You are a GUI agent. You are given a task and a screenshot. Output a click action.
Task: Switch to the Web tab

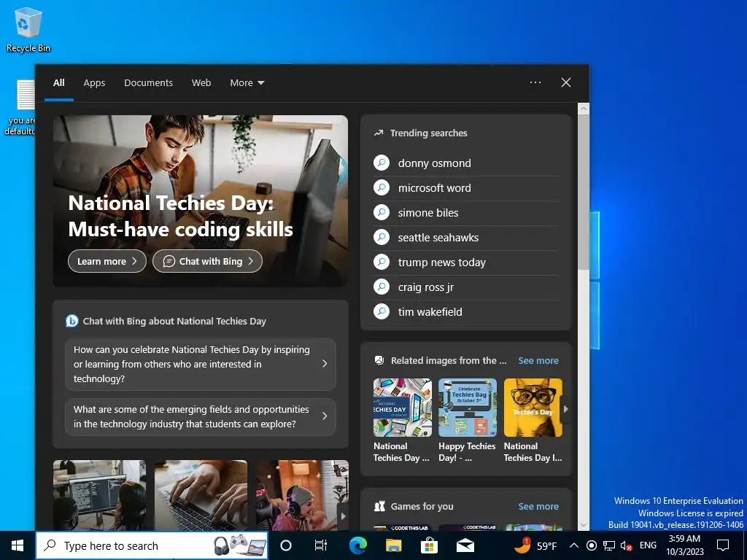coord(201,83)
